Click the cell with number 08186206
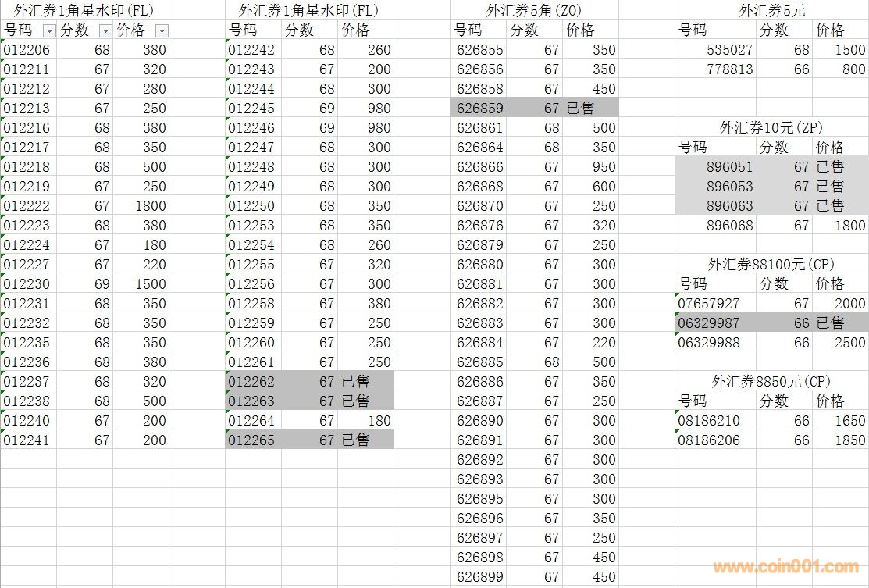The width and height of the screenshot is (869, 588). pyautogui.click(x=709, y=440)
